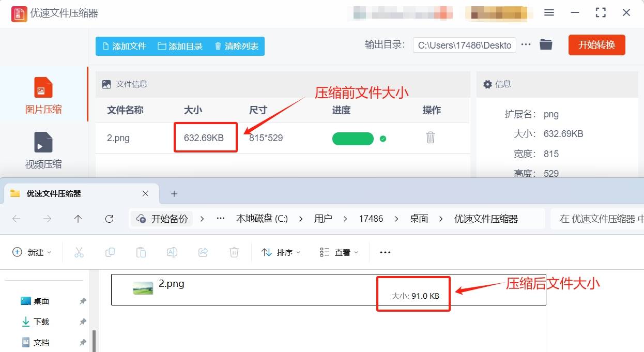The image size is (644, 352).
Task: Open the hamburger menu in the title bar
Action: (549, 12)
